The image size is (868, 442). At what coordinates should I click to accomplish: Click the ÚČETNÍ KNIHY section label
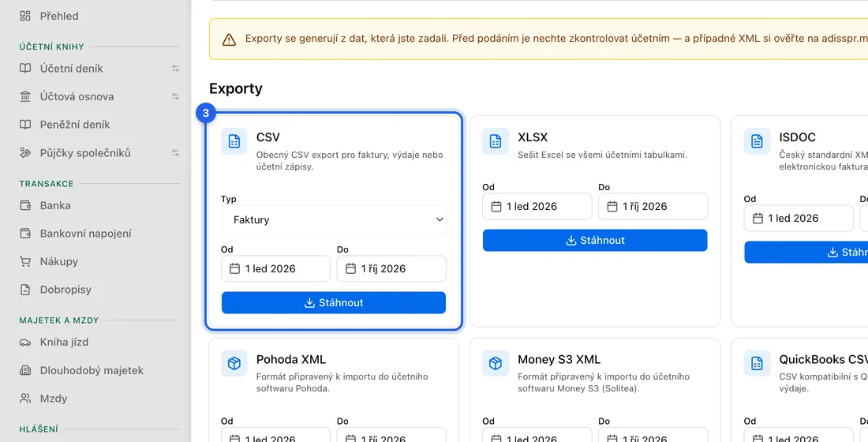[x=52, y=47]
